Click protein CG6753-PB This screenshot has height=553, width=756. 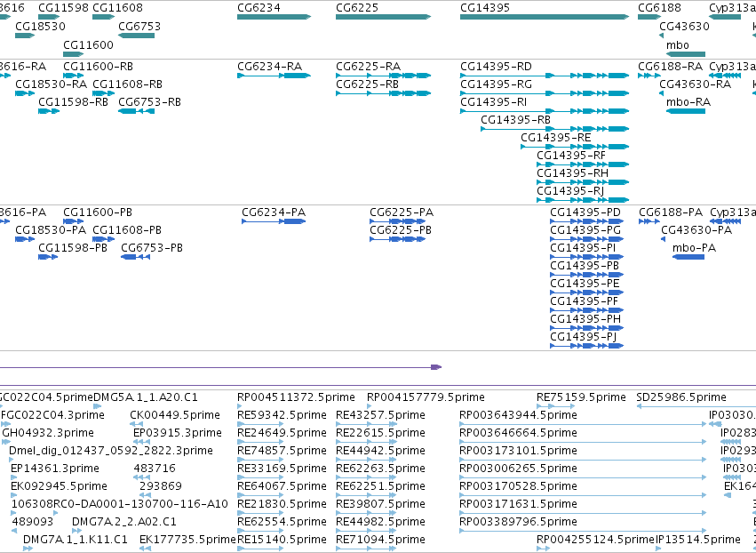[x=136, y=257]
